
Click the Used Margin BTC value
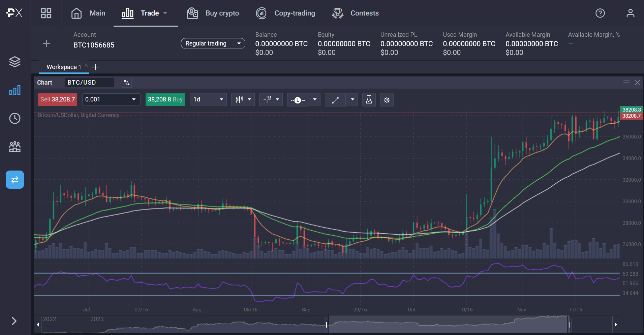coord(469,44)
